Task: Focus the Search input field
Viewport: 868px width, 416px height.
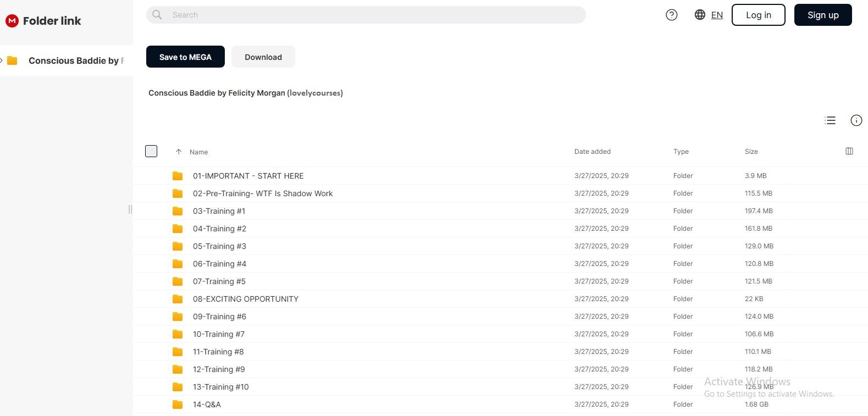Action: click(x=374, y=15)
